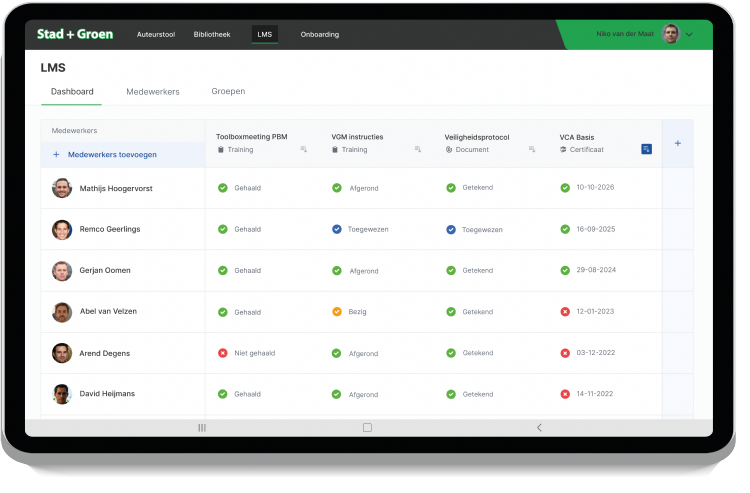Screen dimensions: 750x493
Task: Click Mathijs Hoogervorst's name
Action: pos(116,188)
